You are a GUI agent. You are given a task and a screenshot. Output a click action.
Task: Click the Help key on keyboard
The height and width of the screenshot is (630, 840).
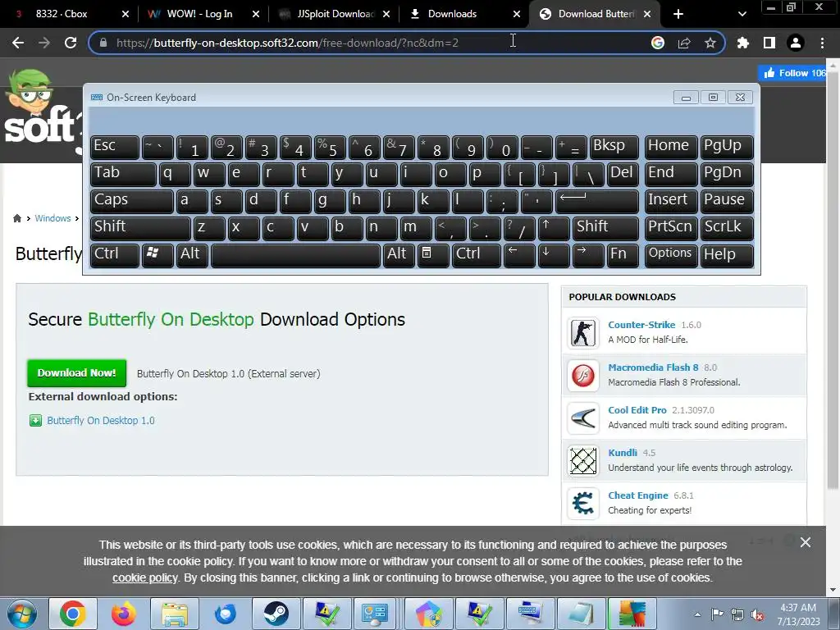tap(727, 256)
